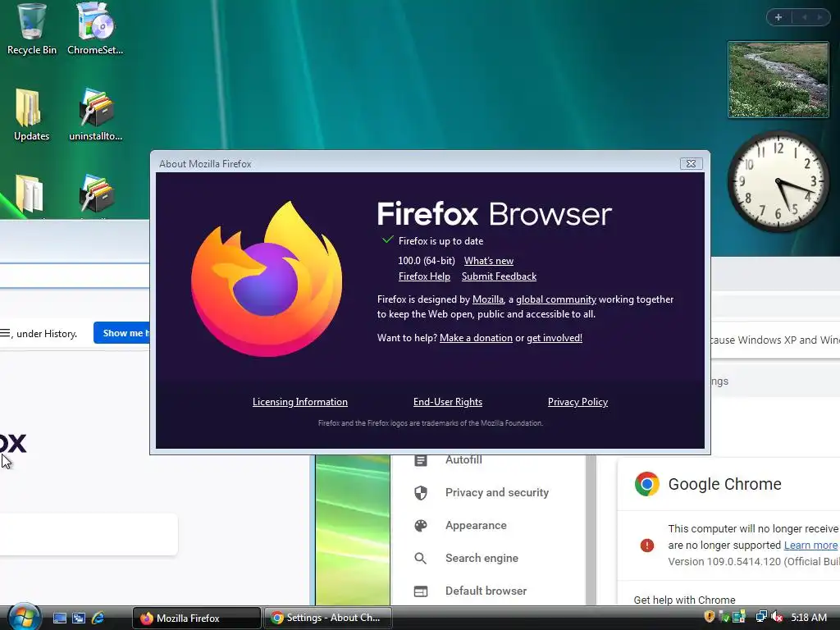Open the Licensing Information link

(x=300, y=402)
